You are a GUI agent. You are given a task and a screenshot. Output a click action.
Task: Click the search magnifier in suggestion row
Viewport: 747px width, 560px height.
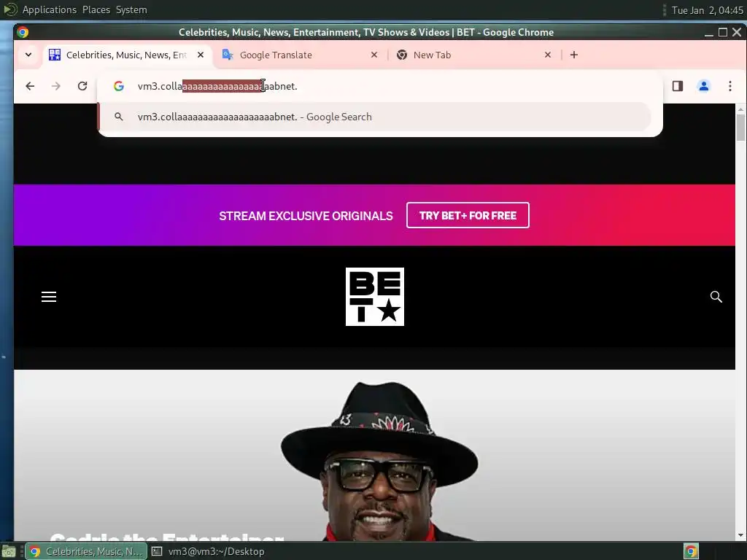119,117
